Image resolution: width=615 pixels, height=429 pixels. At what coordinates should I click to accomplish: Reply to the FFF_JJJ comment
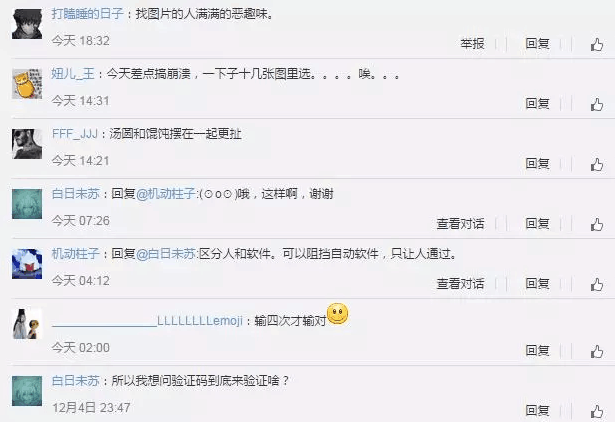click(537, 164)
